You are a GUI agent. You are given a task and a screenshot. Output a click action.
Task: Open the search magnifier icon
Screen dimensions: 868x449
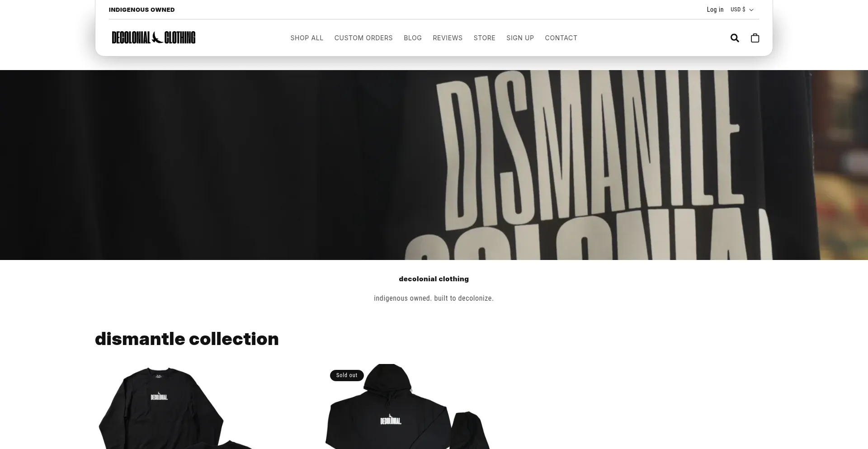[735, 38]
